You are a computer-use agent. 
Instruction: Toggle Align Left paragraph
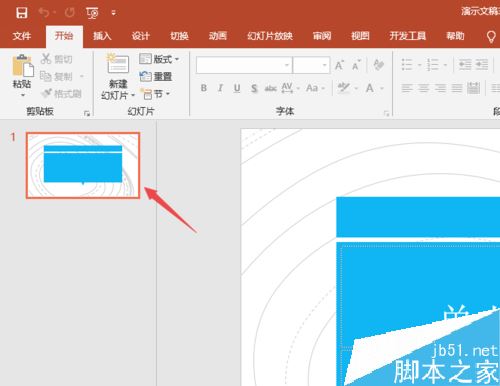(x=407, y=88)
